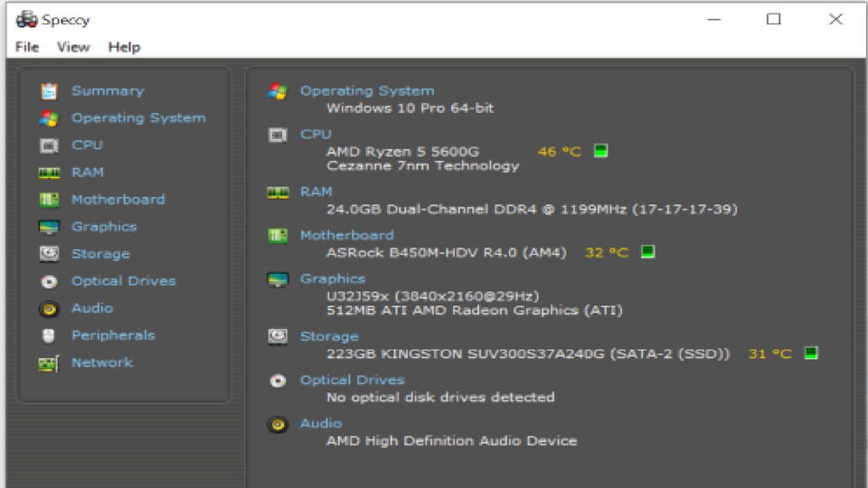This screenshot has height=488, width=868.
Task: Open the View menu
Action: coord(73,47)
